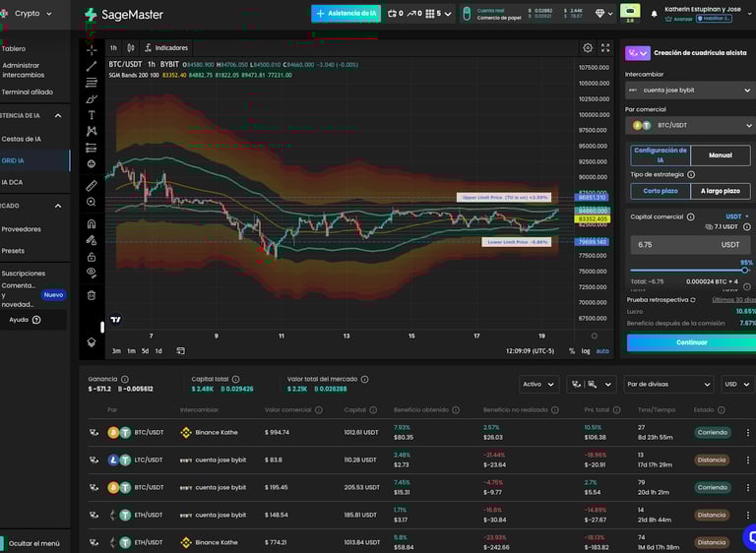
Task: Refresh the Prueba retrospectiva backtest
Action: tap(693, 300)
